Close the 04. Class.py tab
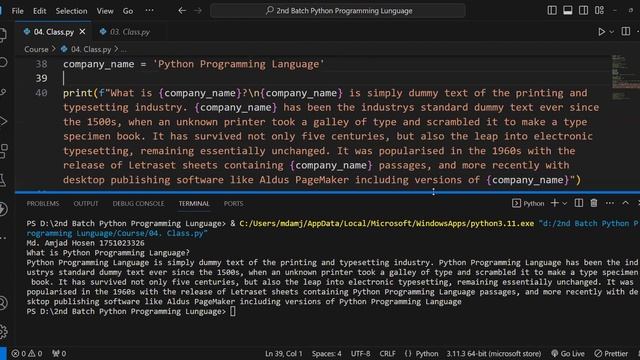The width and height of the screenshot is (640, 360). (82, 31)
